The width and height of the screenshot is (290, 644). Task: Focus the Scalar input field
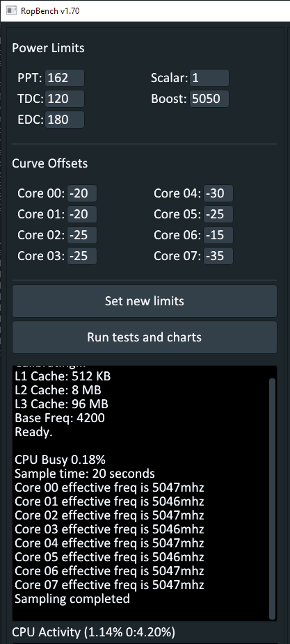point(209,78)
